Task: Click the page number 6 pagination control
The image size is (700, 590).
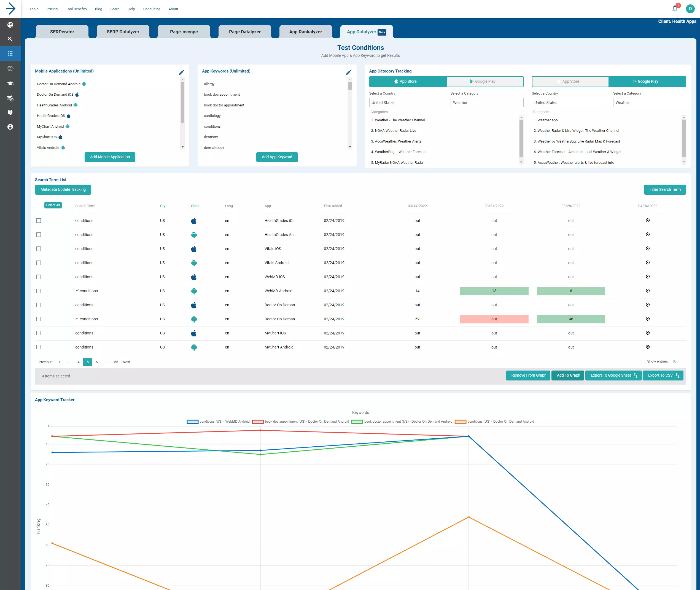Action: point(97,362)
